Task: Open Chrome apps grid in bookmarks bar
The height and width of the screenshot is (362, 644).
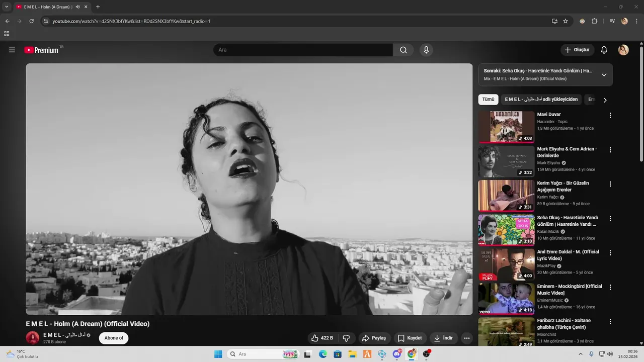Action: point(7,34)
